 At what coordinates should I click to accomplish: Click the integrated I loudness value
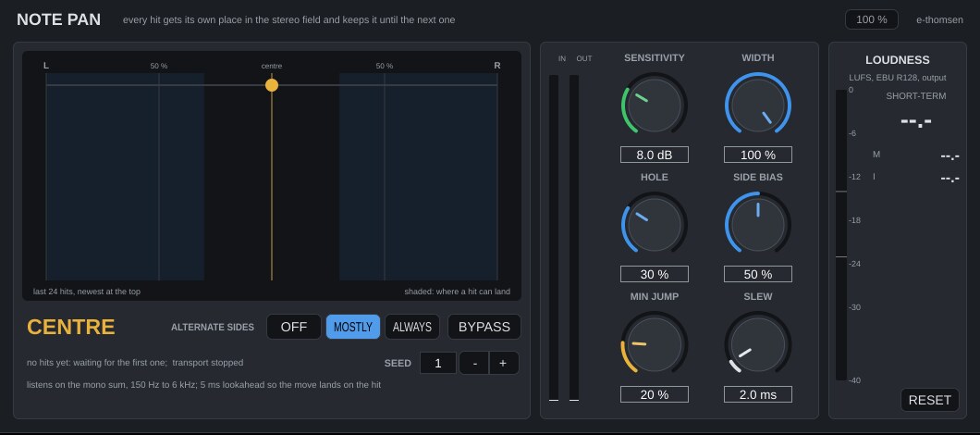950,179
